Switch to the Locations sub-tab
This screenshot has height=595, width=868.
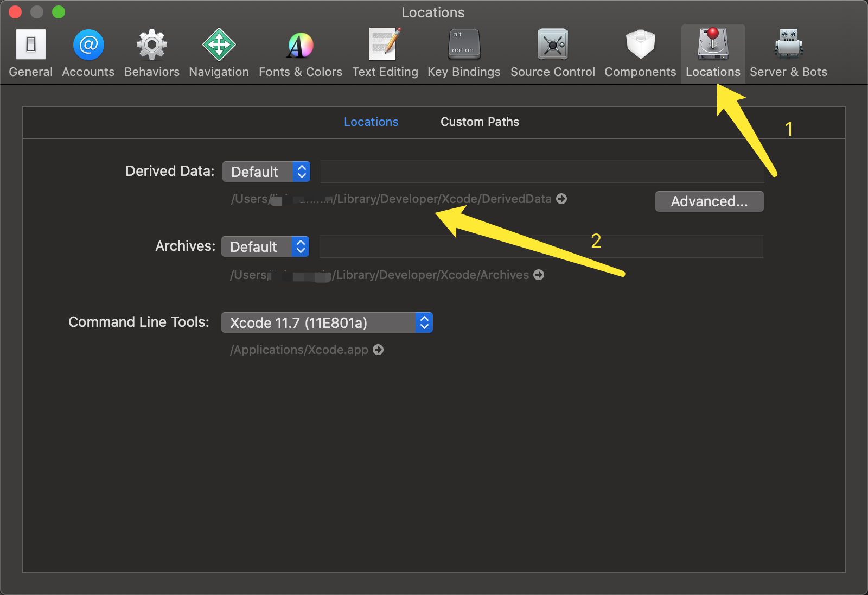(371, 122)
